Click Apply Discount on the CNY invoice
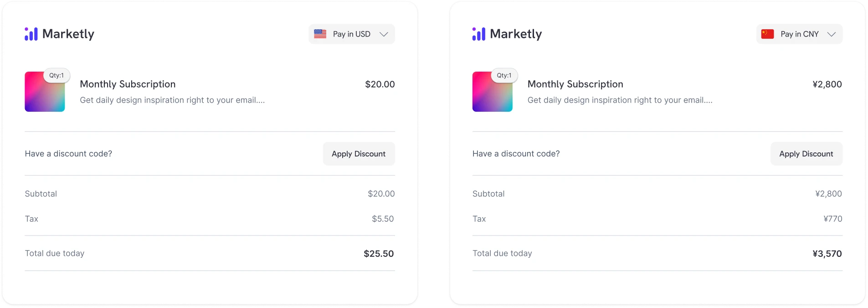Screen dimensions: 868x308 click(806, 154)
